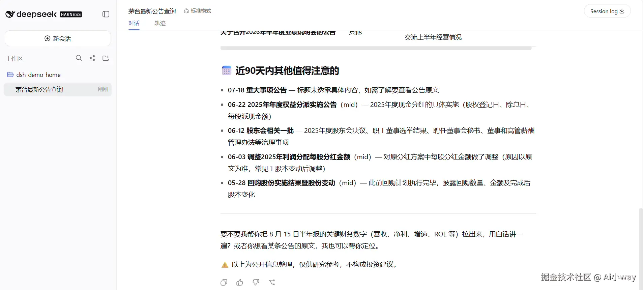Click the calendar emoji beside 近90天内其他值得注意的
The image size is (644, 290).
click(227, 70)
